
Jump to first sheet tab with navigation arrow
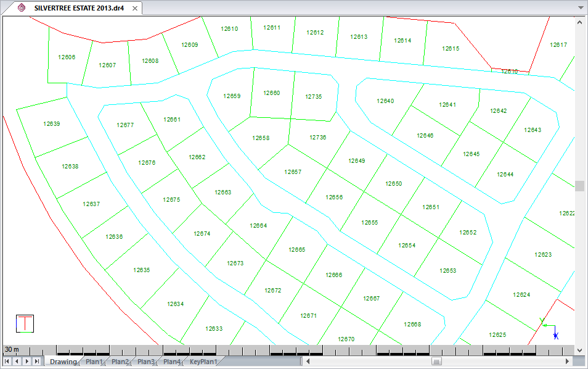point(7,361)
